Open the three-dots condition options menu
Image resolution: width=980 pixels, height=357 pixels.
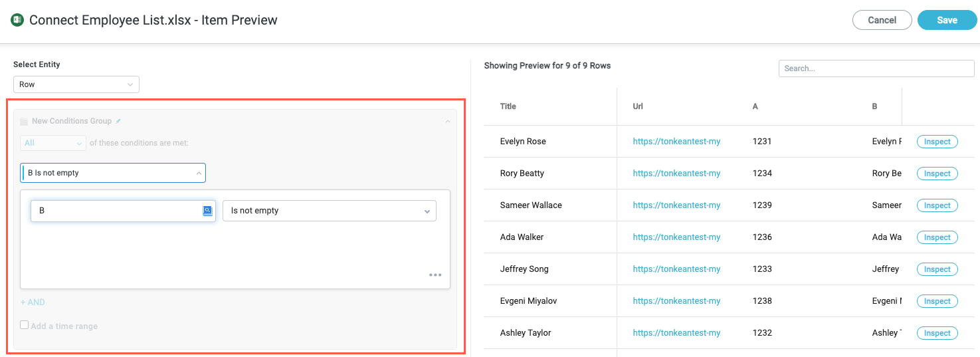[x=435, y=275]
